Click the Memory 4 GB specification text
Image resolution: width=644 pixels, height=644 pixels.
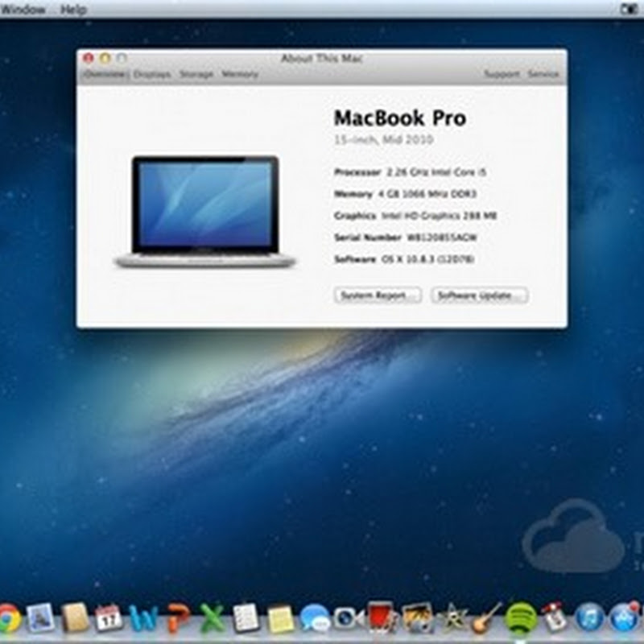pos(427,194)
